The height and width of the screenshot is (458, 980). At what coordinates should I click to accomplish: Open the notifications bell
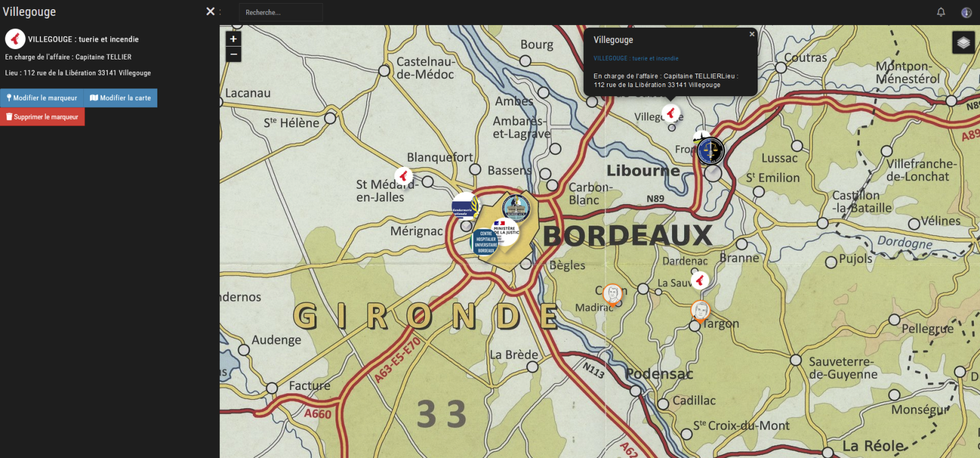tap(941, 12)
